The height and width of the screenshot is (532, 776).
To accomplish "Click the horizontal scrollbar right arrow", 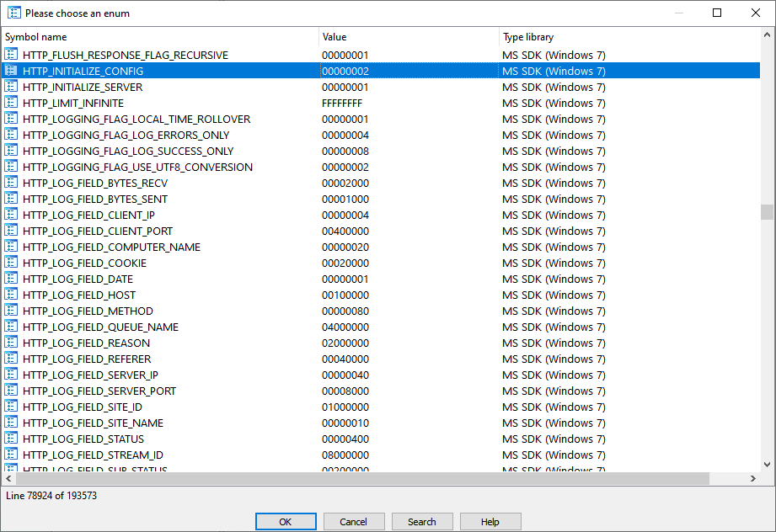I will (x=755, y=478).
